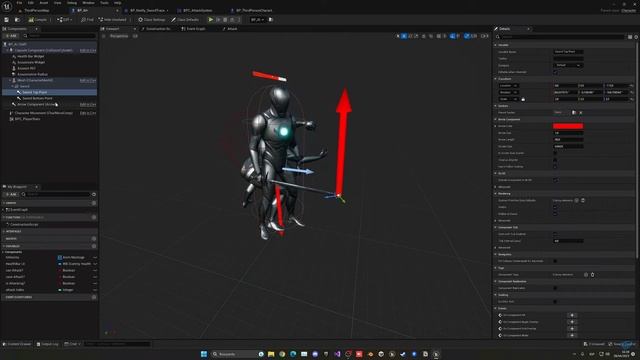Screen dimensions: 640x360
Task: Click the Browse to asset toolbar icon
Action: [17, 20]
